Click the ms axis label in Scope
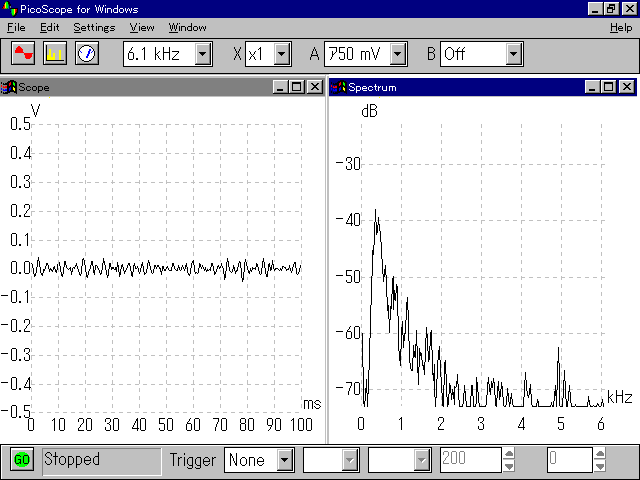This screenshot has height=480, width=640. coord(312,404)
